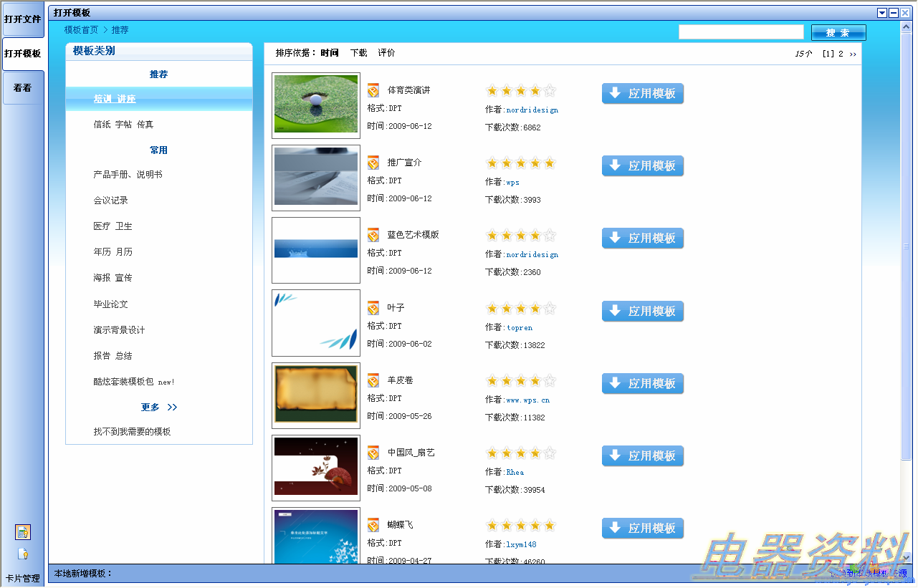Screen dimensions: 918x588
Task: Switch to the 看看 tab
Action: click(23, 88)
